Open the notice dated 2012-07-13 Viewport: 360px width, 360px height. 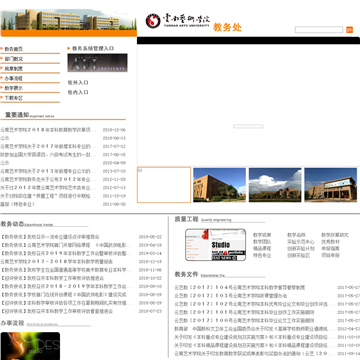(48, 188)
